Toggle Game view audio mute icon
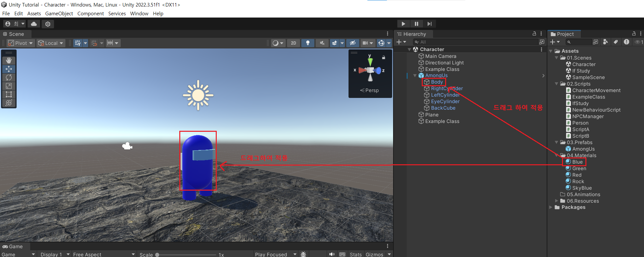The height and width of the screenshot is (257, 644). click(332, 254)
